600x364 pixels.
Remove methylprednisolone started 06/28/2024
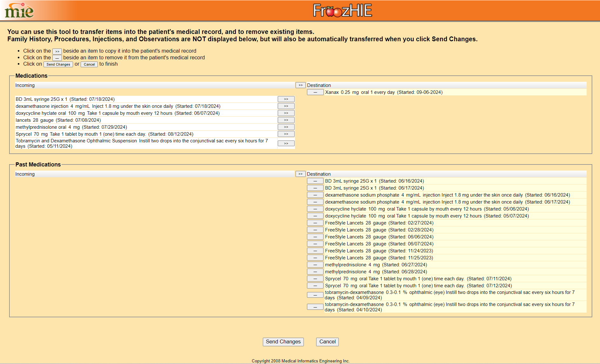tap(315, 272)
